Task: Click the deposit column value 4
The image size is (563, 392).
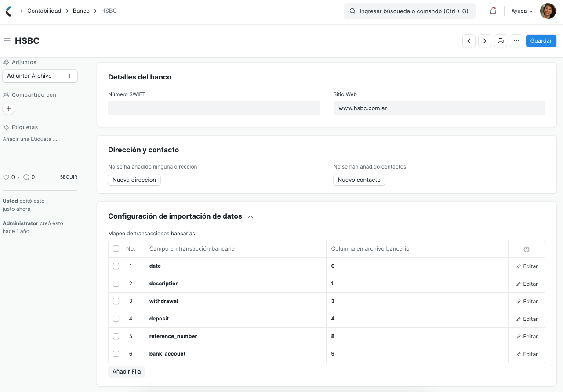Action: coord(417,319)
